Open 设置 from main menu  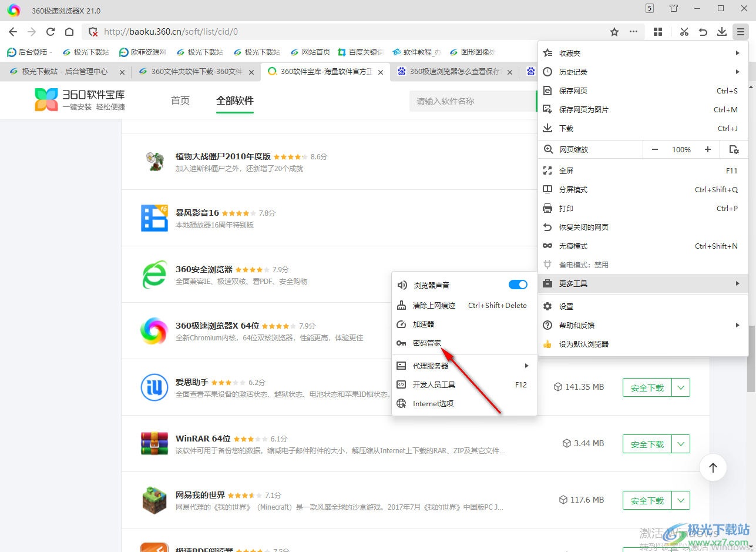[x=643, y=306]
